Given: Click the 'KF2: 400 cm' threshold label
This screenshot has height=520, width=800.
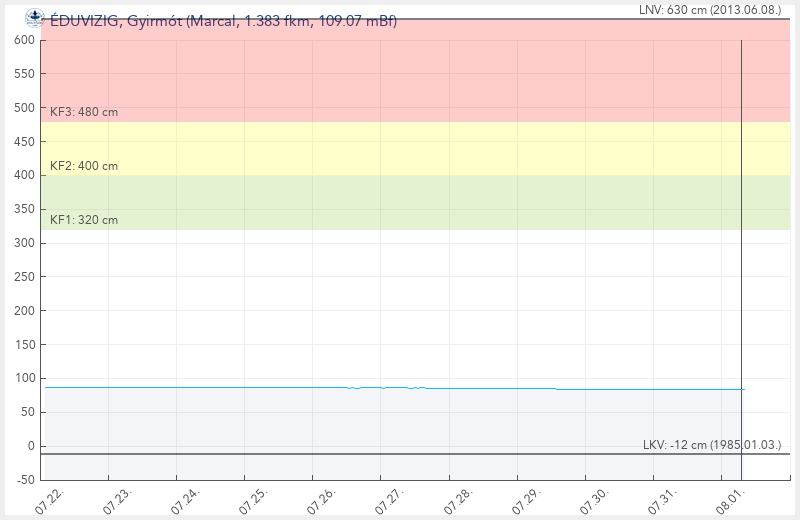Looking at the screenshot, I should [84, 166].
